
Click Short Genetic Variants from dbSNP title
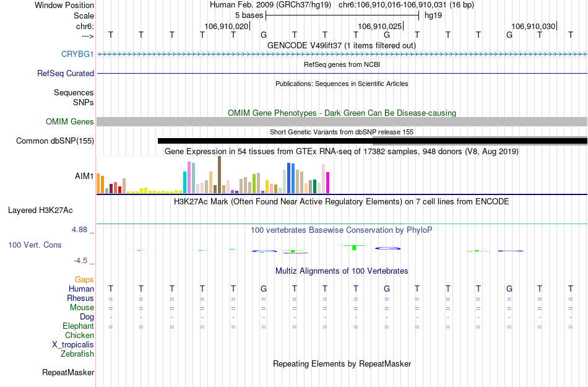pyautogui.click(x=342, y=132)
